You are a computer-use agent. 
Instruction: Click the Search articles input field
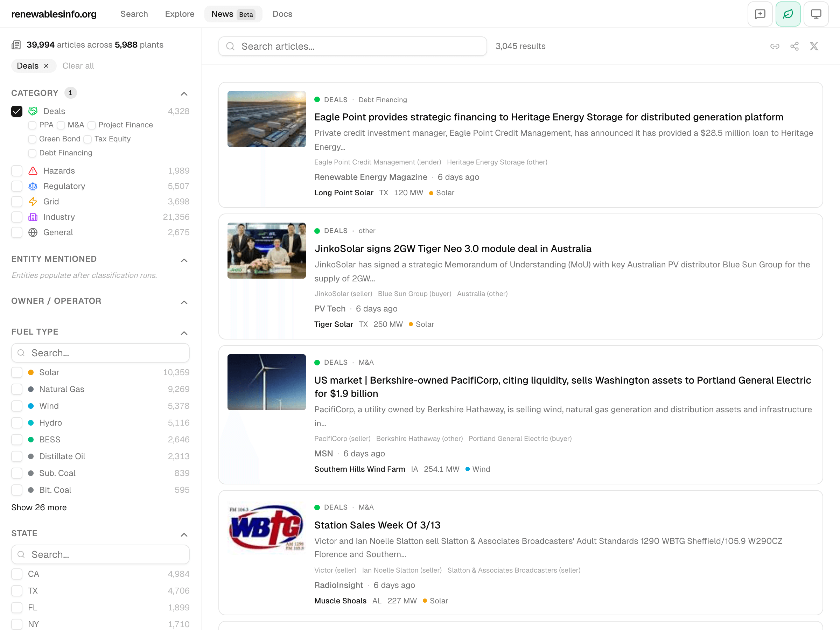352,46
